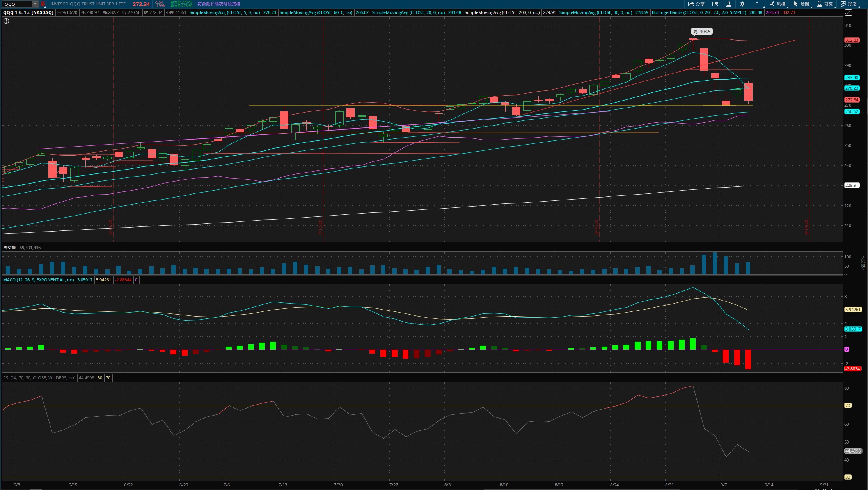The width and height of the screenshot is (868, 490).
Task: Open the 风格 (style) menu
Action: click(x=778, y=4)
